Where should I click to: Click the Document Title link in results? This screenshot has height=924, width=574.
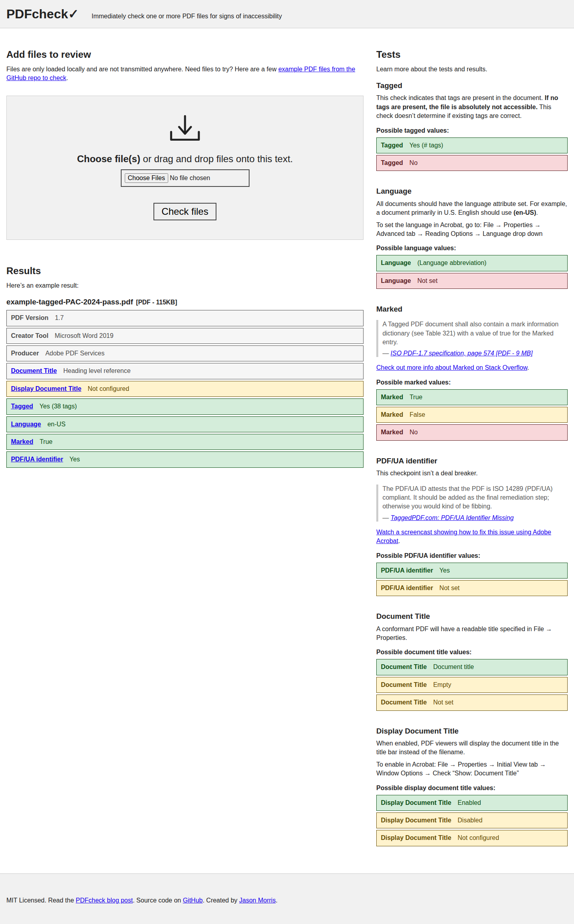pos(34,371)
